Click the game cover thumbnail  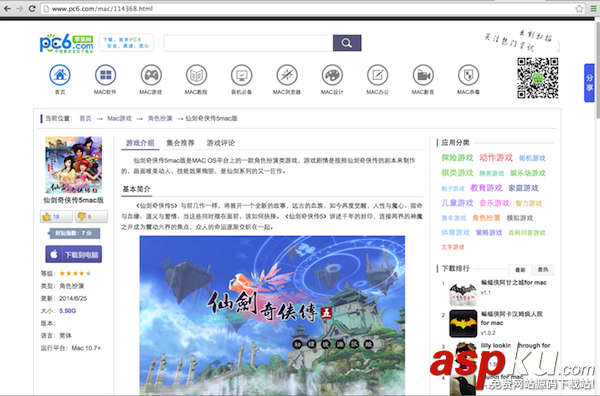[73, 165]
